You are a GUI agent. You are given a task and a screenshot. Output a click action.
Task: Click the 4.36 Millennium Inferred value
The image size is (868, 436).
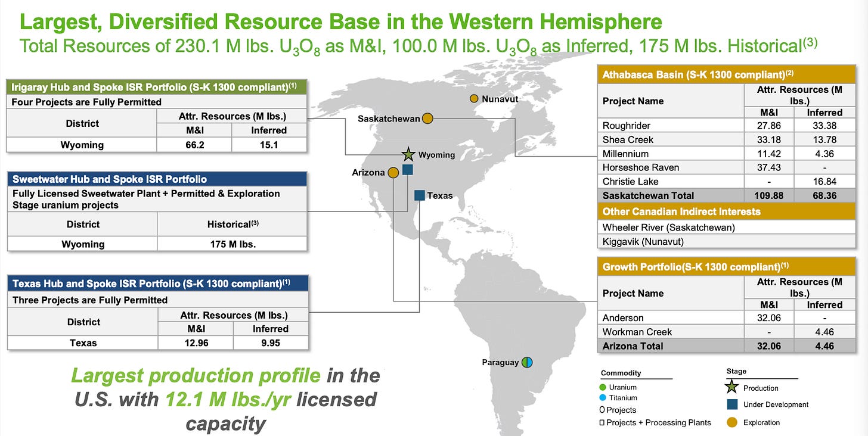click(824, 154)
